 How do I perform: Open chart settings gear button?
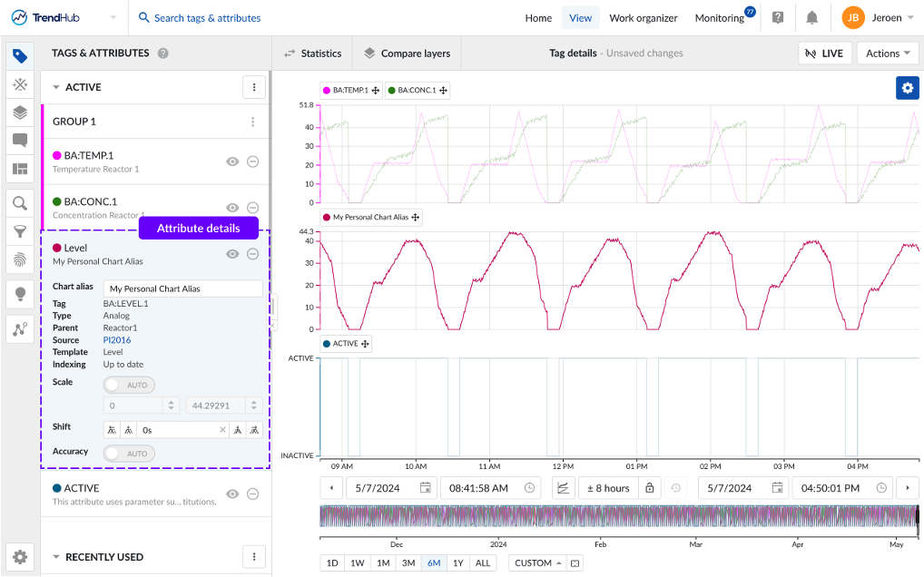coord(907,88)
